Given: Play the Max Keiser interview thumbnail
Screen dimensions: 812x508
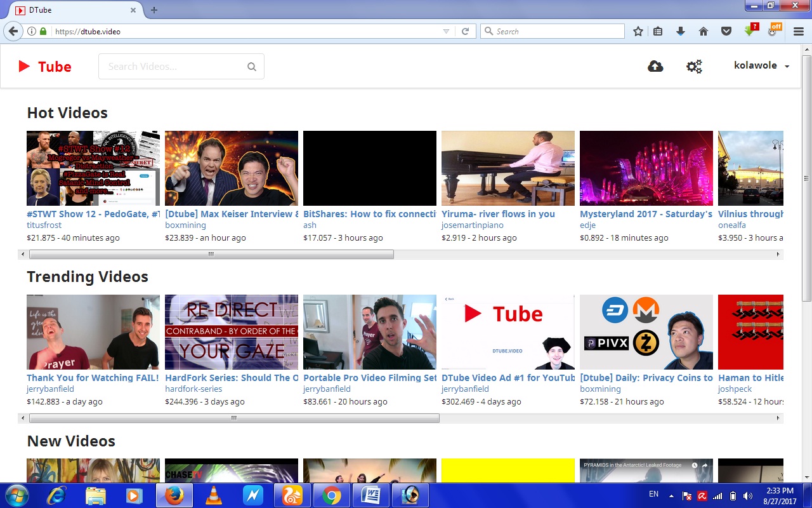Looking at the screenshot, I should pos(232,168).
